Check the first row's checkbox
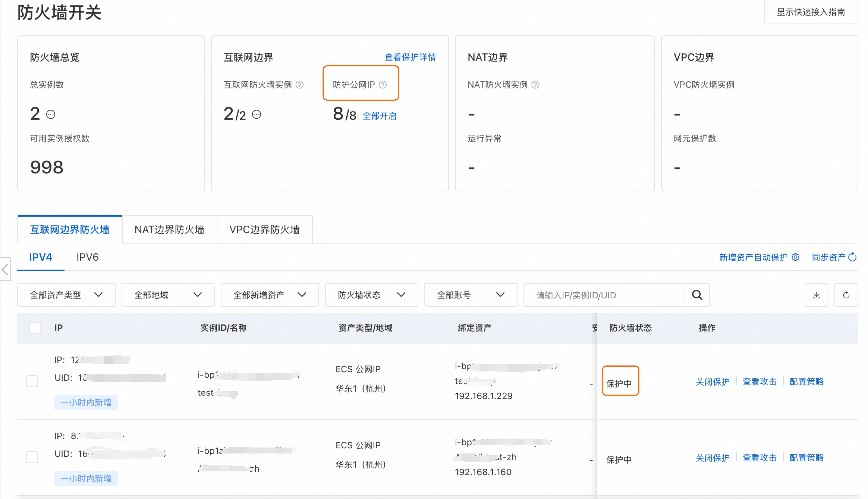The width and height of the screenshot is (868, 499). point(32,381)
